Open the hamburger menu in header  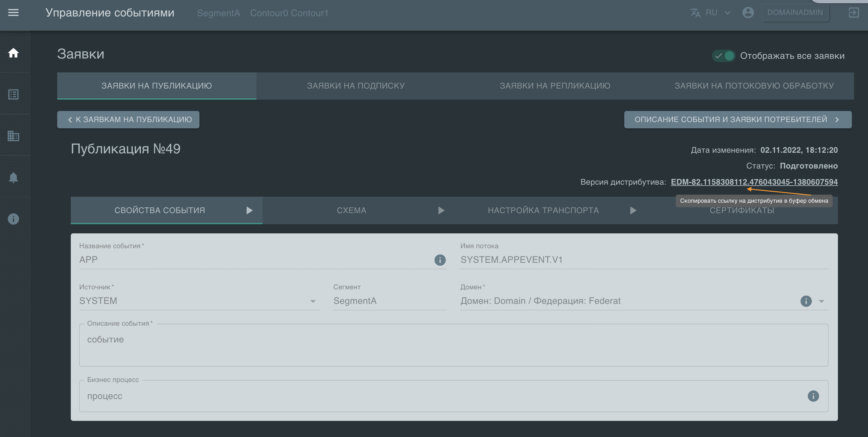pyautogui.click(x=13, y=12)
